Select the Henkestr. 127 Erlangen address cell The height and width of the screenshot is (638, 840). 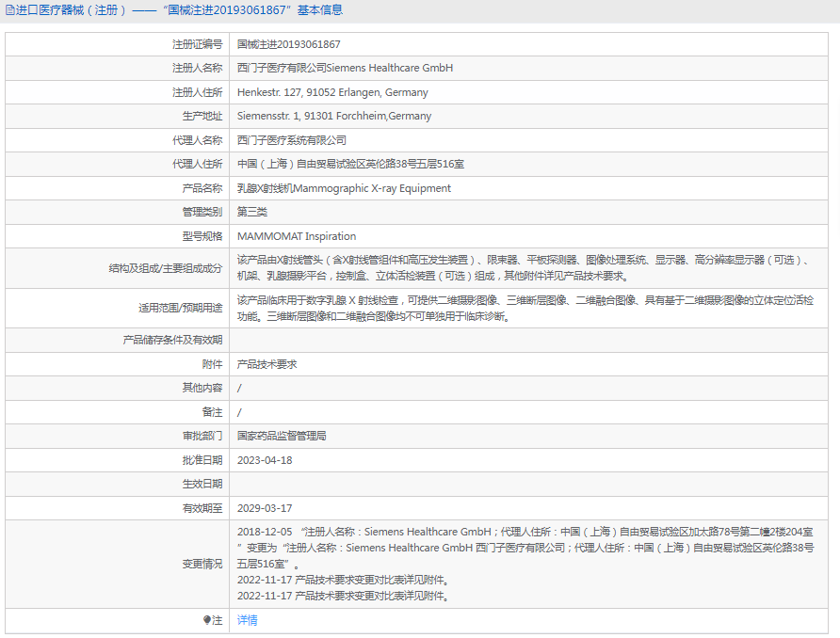pyautogui.click(x=332, y=93)
